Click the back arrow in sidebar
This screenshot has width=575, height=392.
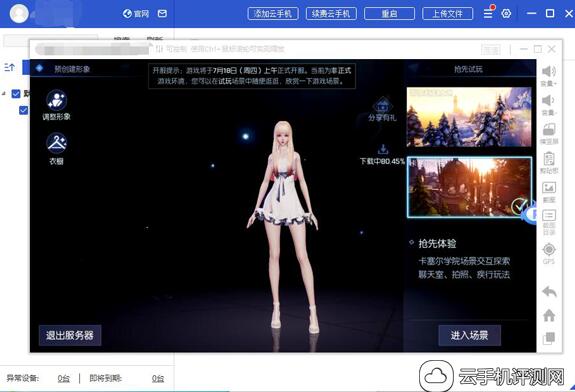click(549, 292)
